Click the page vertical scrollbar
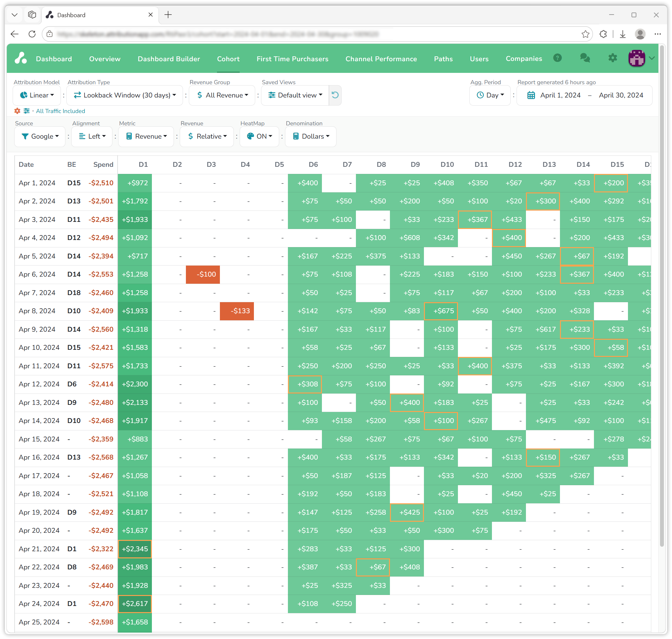This screenshot has height=639, width=672. tap(661, 296)
